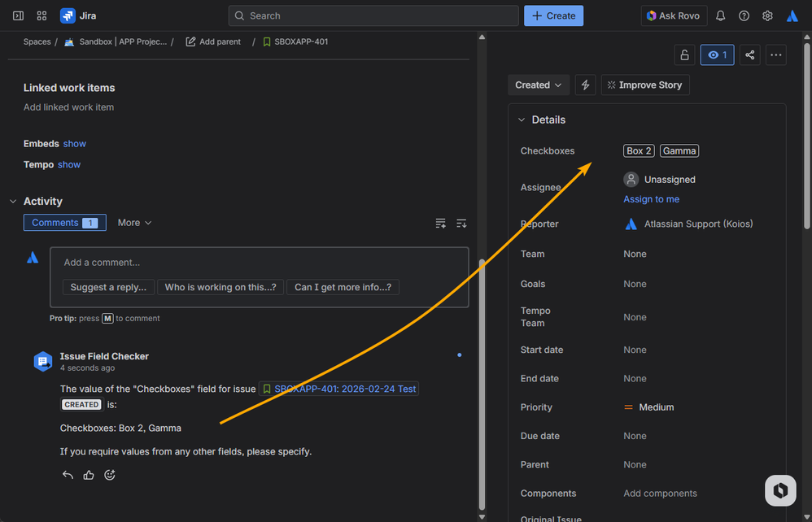Set the End date field
This screenshot has height=522, width=812.
click(x=635, y=379)
